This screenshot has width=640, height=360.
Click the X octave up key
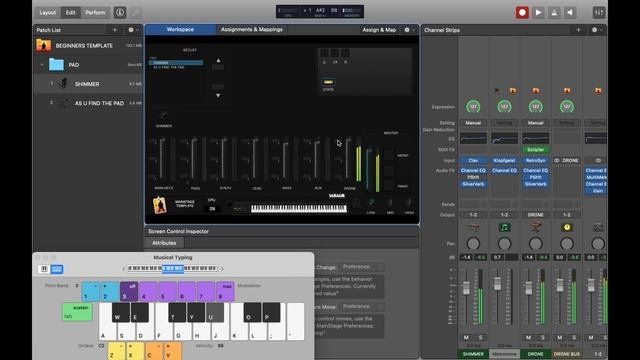pyautogui.click(x=135, y=351)
